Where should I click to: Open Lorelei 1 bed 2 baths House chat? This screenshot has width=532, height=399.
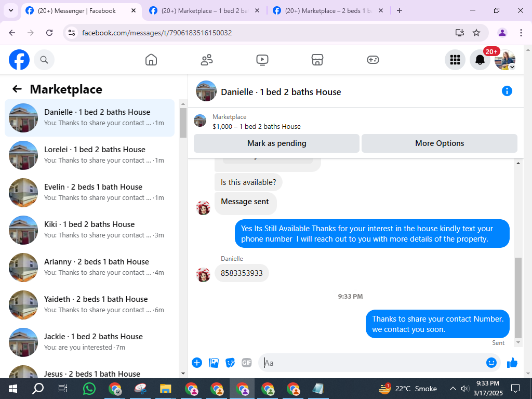tap(89, 155)
